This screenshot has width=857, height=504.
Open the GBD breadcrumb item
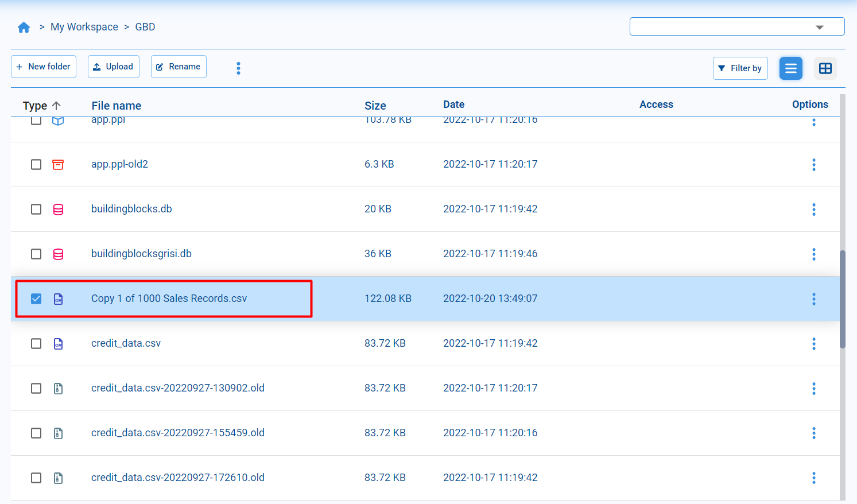coord(145,26)
